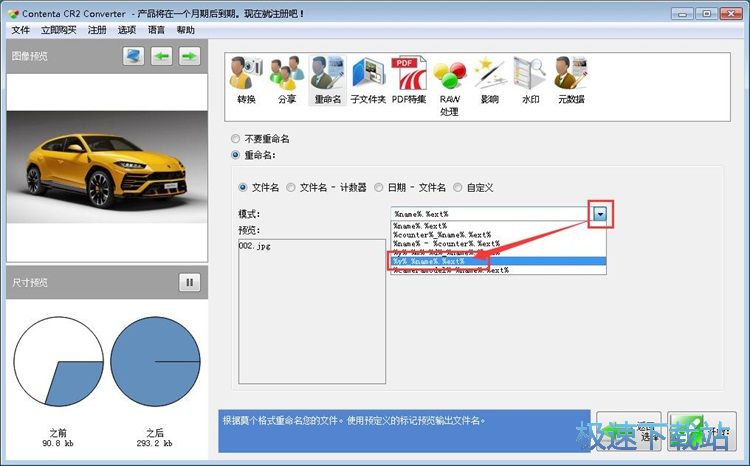The width and height of the screenshot is (750, 466).
Task: Pause the size preview
Action: (x=189, y=282)
